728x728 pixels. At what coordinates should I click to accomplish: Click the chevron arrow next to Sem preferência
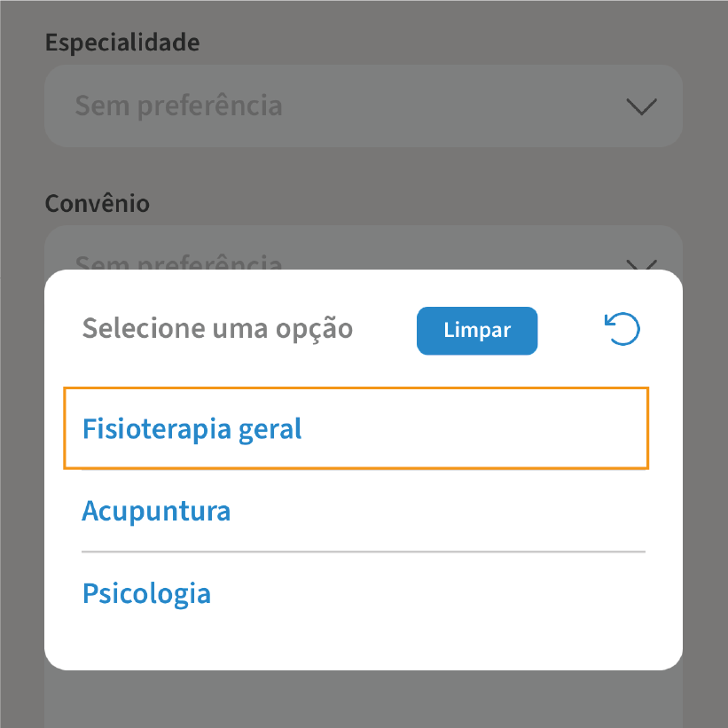pyautogui.click(x=640, y=106)
